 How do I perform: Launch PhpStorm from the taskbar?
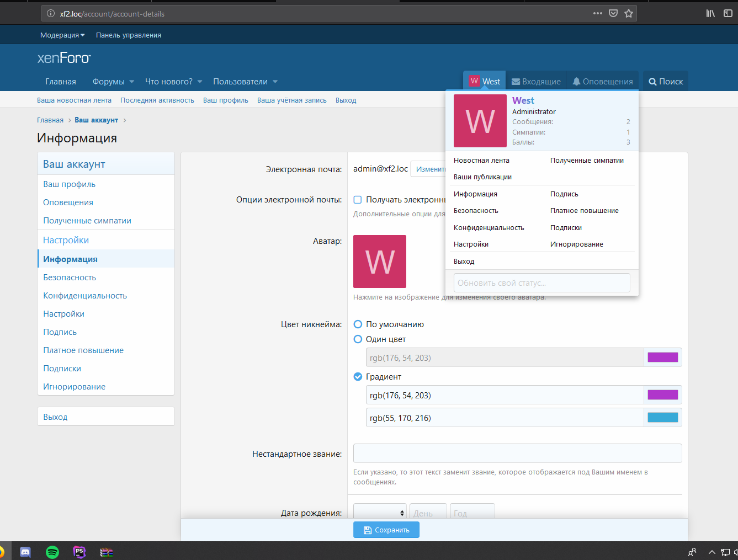point(79,552)
